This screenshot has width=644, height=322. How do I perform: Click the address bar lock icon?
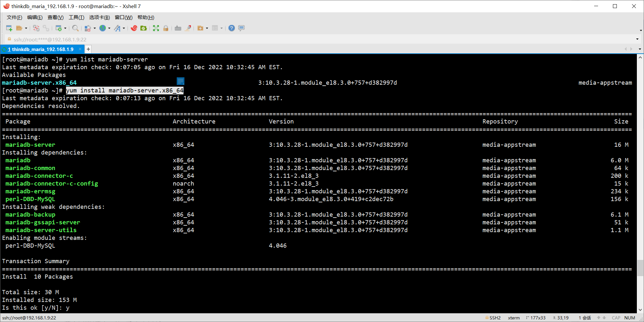point(9,39)
